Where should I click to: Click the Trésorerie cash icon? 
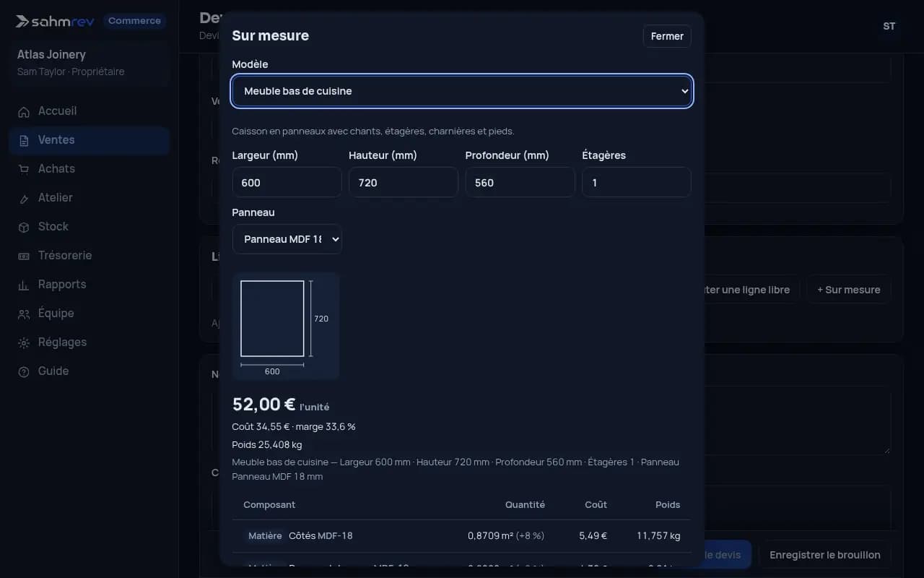pos(24,256)
